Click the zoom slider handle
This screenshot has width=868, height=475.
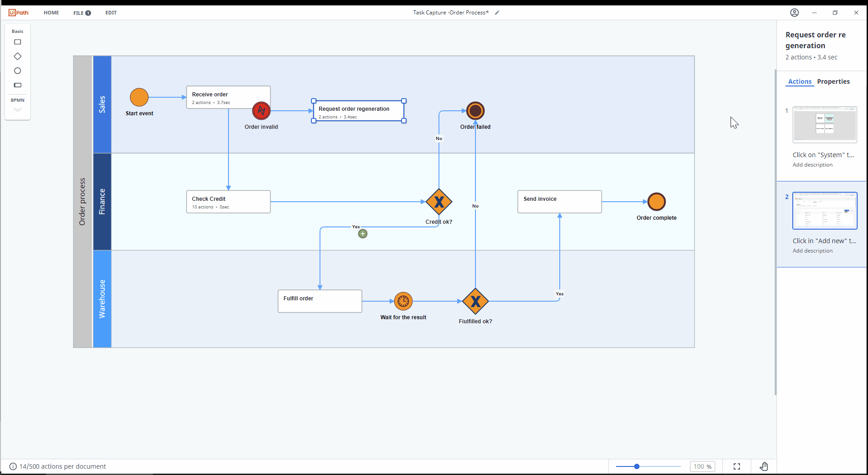[x=637, y=466]
